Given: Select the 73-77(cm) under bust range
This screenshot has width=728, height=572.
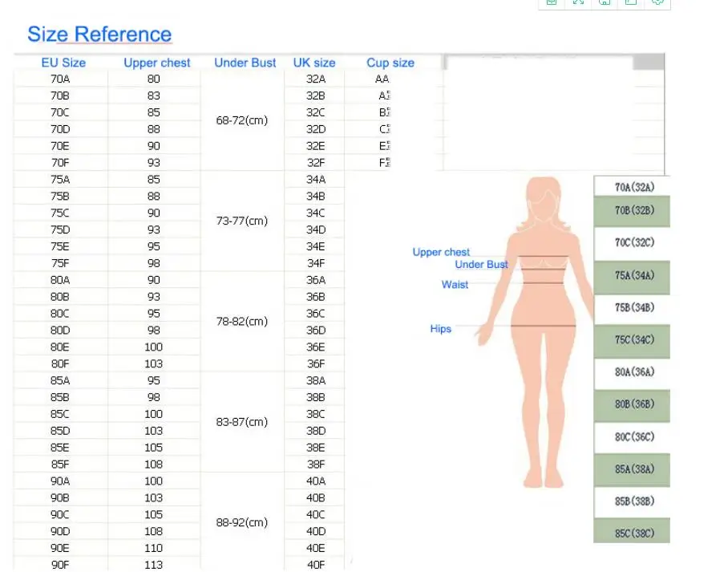Looking at the screenshot, I should point(242,221).
